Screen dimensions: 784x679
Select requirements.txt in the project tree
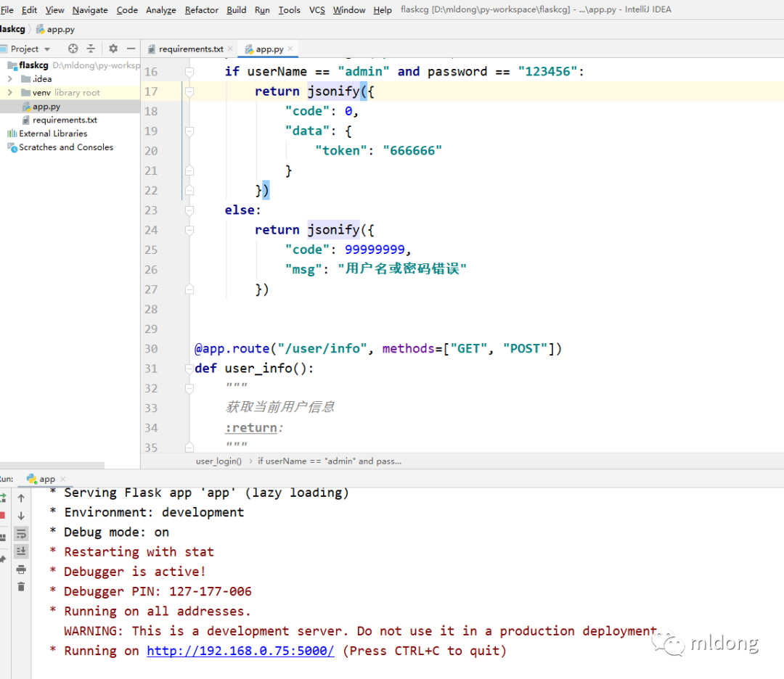pos(64,120)
